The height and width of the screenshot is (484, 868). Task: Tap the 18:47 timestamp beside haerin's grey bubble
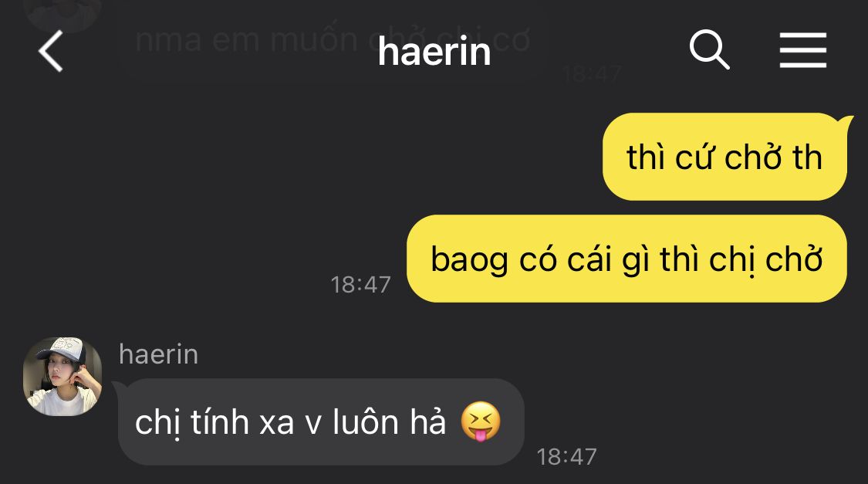point(566,457)
